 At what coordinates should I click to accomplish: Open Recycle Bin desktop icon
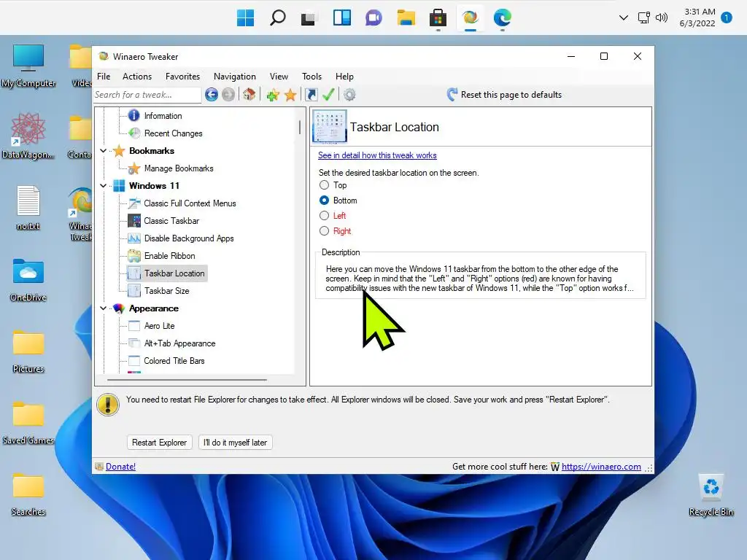(711, 495)
